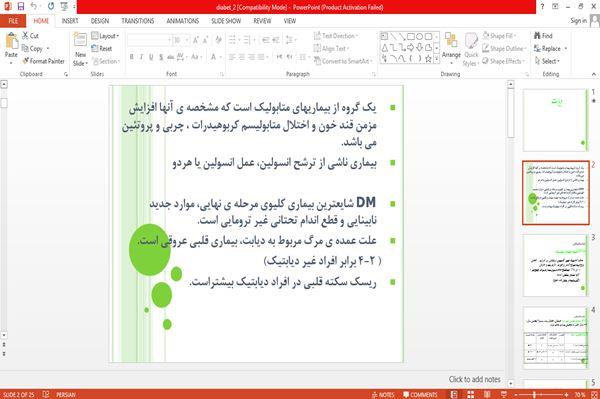The height and width of the screenshot is (399, 600).
Task: Open the Shape Effects dropdown
Action: click(x=504, y=61)
